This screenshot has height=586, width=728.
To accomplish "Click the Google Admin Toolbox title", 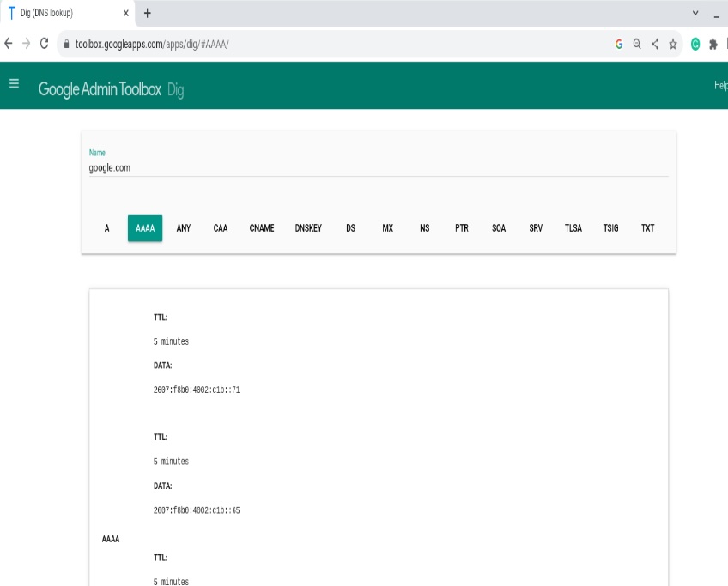I will 100,88.
